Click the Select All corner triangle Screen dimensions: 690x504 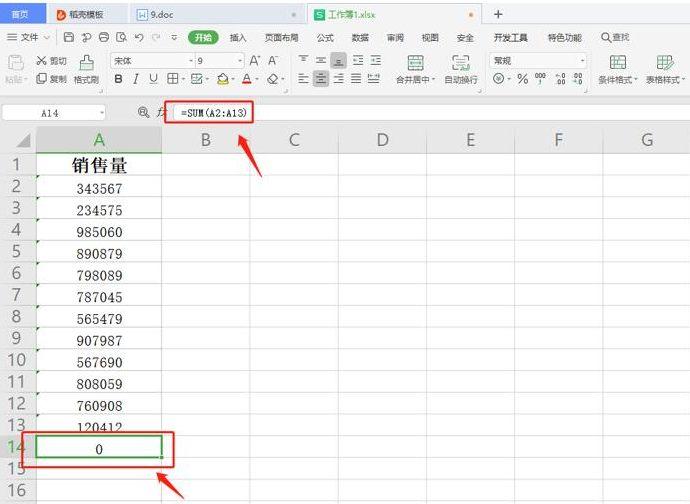tap(23, 140)
